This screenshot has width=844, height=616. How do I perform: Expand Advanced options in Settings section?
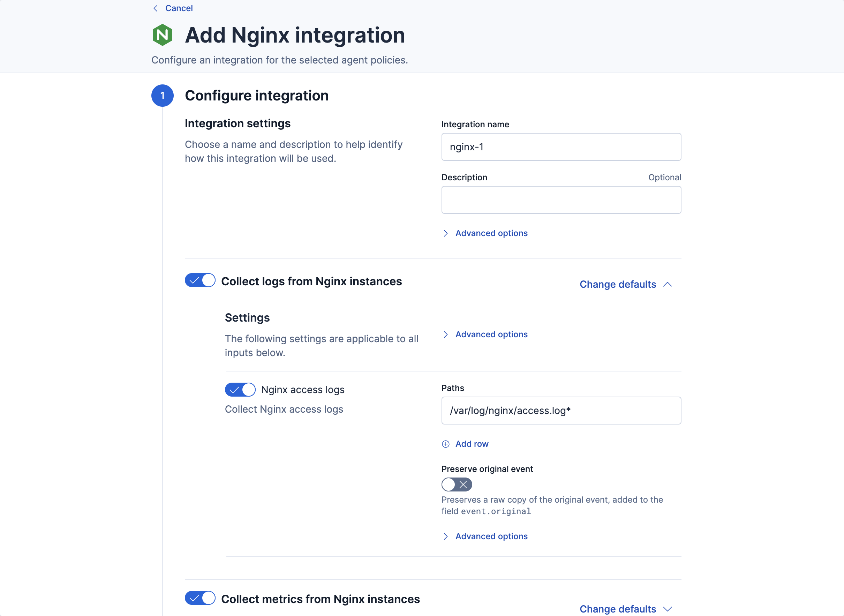[485, 335]
